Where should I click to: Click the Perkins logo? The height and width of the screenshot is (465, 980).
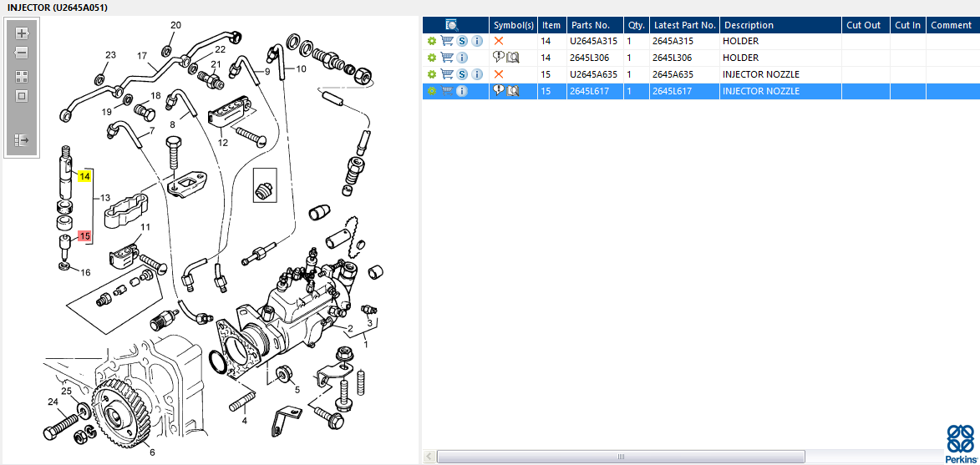(x=961, y=443)
